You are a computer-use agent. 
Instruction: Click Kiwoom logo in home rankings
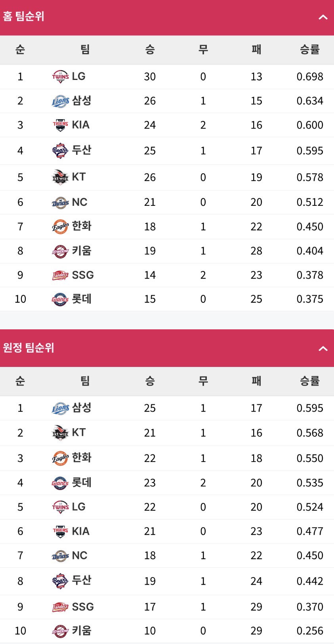click(x=60, y=251)
